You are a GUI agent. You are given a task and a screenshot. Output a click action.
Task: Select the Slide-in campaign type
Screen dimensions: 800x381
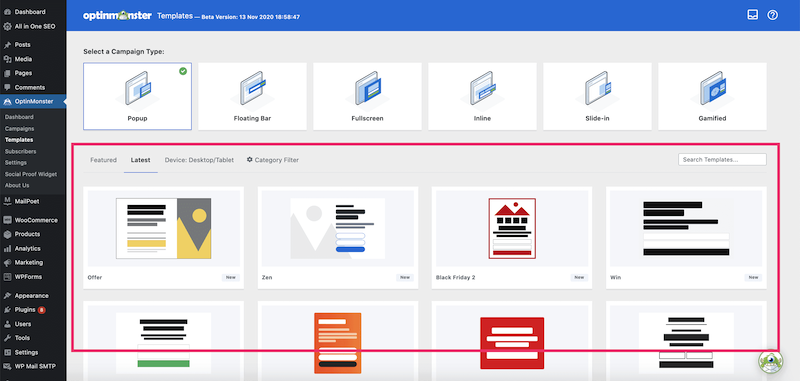pyautogui.click(x=597, y=96)
